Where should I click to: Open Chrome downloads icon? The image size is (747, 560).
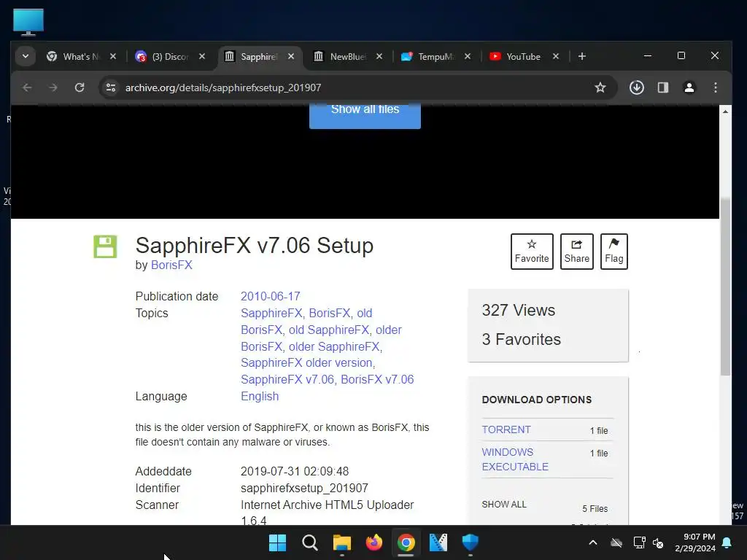(637, 87)
